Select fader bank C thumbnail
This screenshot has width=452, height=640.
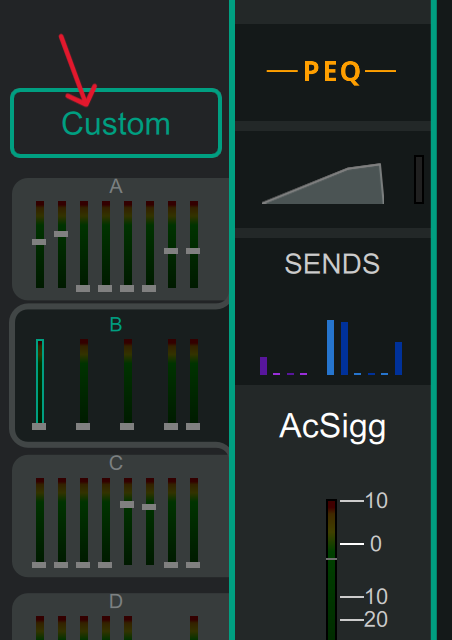121,516
